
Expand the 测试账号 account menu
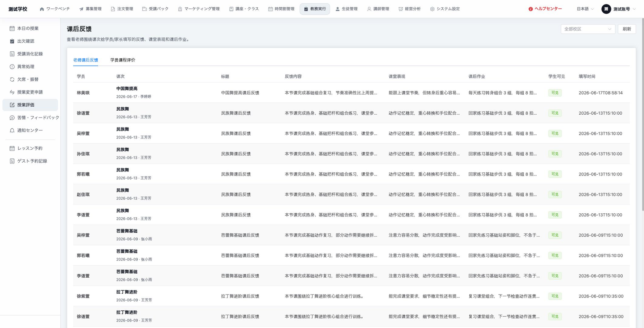[x=619, y=9]
